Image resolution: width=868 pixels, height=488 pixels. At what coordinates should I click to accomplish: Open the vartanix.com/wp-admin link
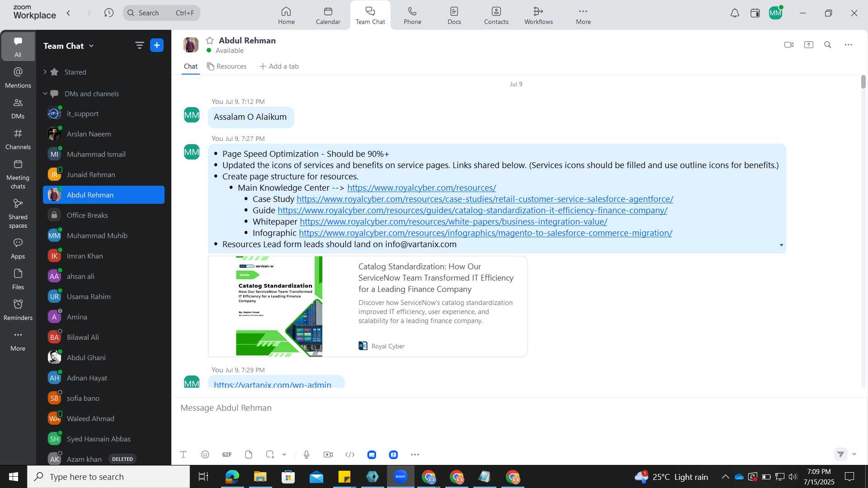point(273,384)
